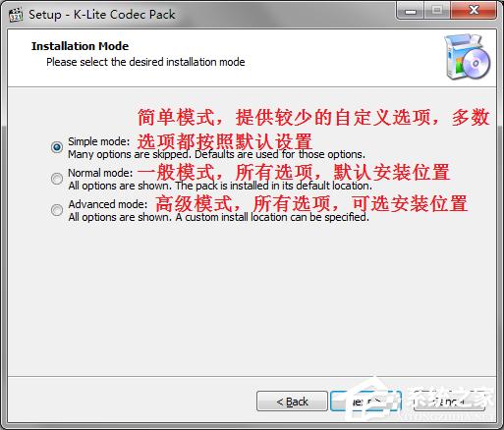
Task: Choose the Normal mode radio button
Action: pyautogui.click(x=57, y=179)
